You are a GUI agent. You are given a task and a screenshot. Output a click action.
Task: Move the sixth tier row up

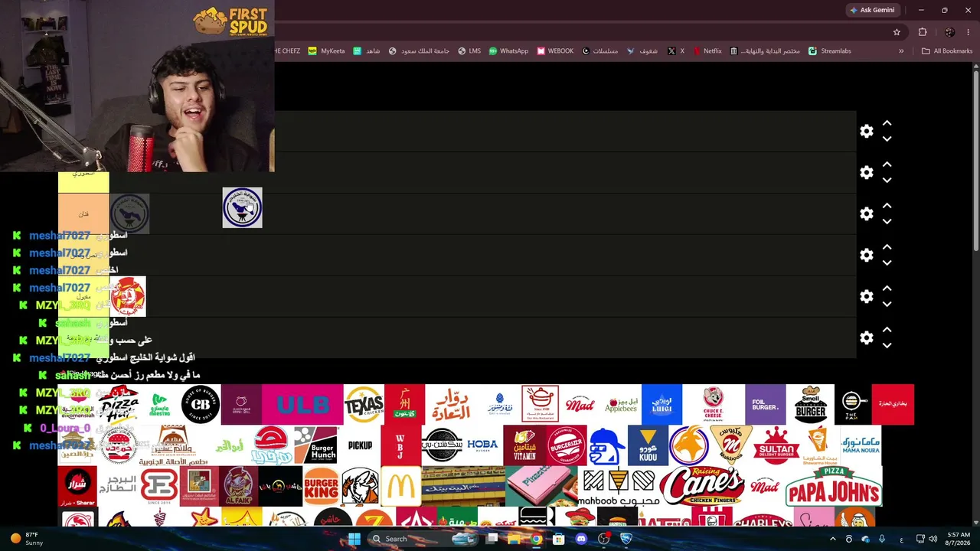887,330
